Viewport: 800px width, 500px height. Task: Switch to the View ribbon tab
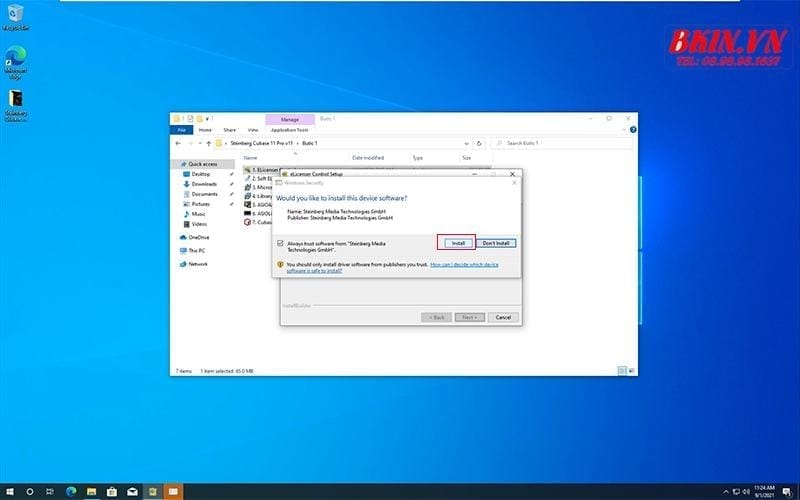(x=253, y=130)
